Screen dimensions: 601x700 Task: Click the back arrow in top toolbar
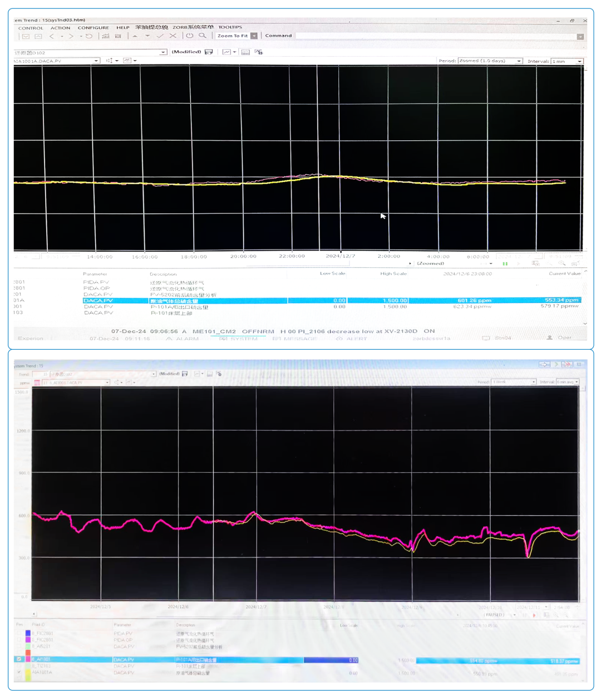tap(52, 36)
